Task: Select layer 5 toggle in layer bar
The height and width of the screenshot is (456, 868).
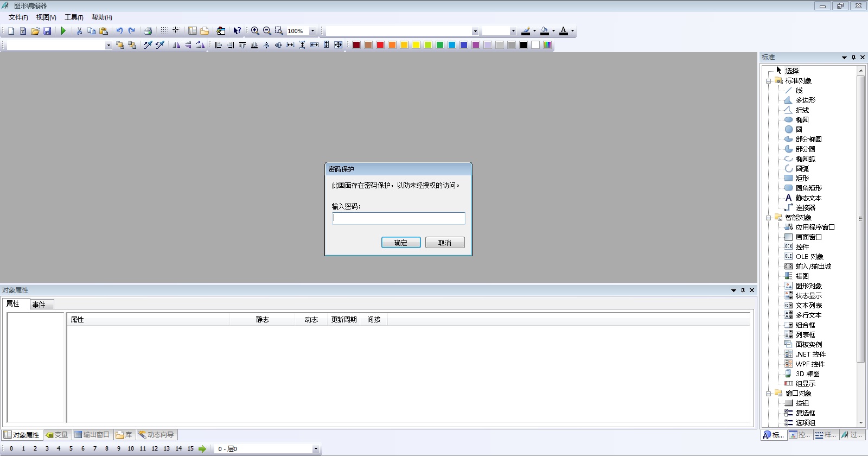Action: click(71, 448)
